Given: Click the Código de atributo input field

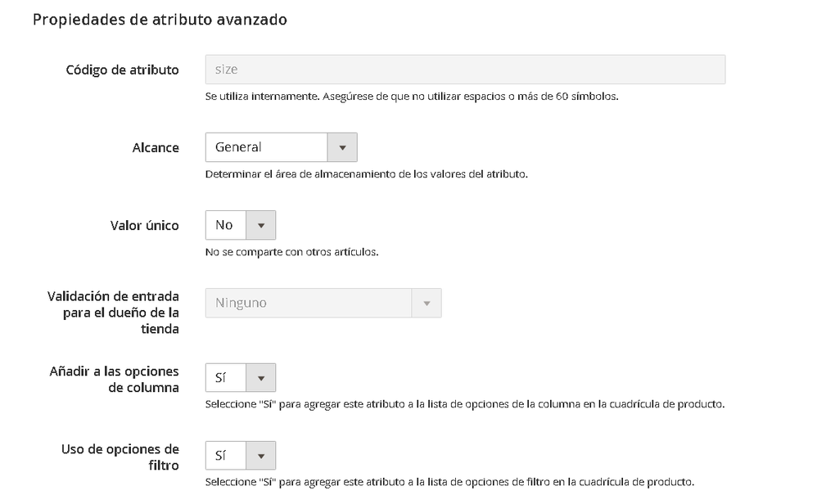Looking at the screenshot, I should pyautogui.click(x=464, y=70).
